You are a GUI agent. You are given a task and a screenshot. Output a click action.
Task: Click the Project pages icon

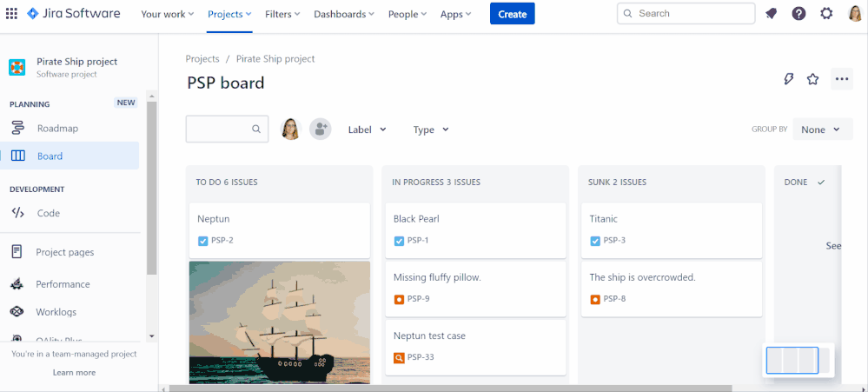[17, 252]
